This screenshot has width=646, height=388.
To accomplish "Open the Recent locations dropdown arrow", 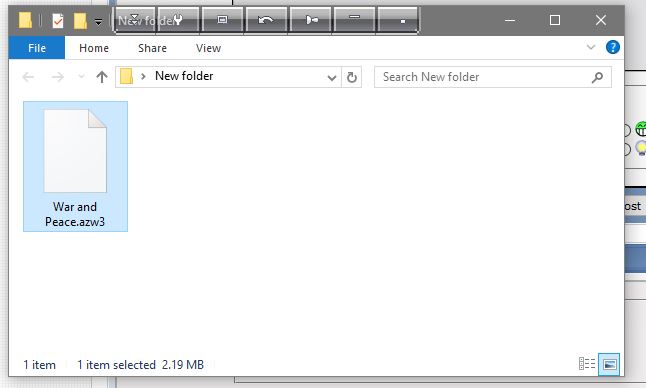I will pyautogui.click(x=81, y=76).
